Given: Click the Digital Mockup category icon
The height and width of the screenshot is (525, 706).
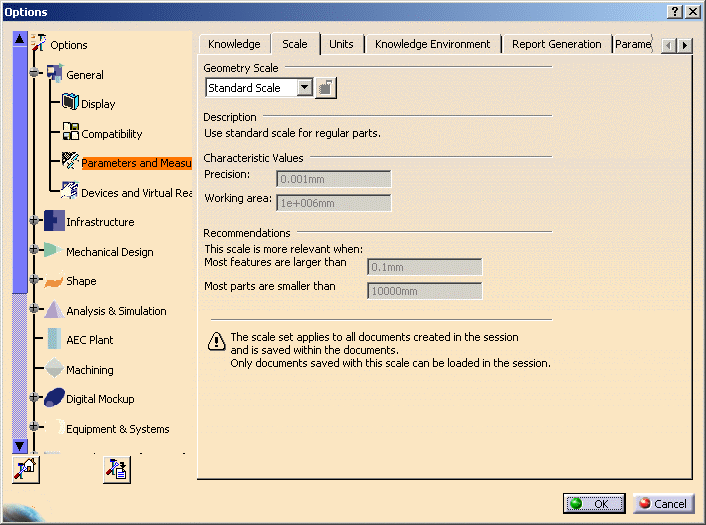Looking at the screenshot, I should (x=54, y=399).
